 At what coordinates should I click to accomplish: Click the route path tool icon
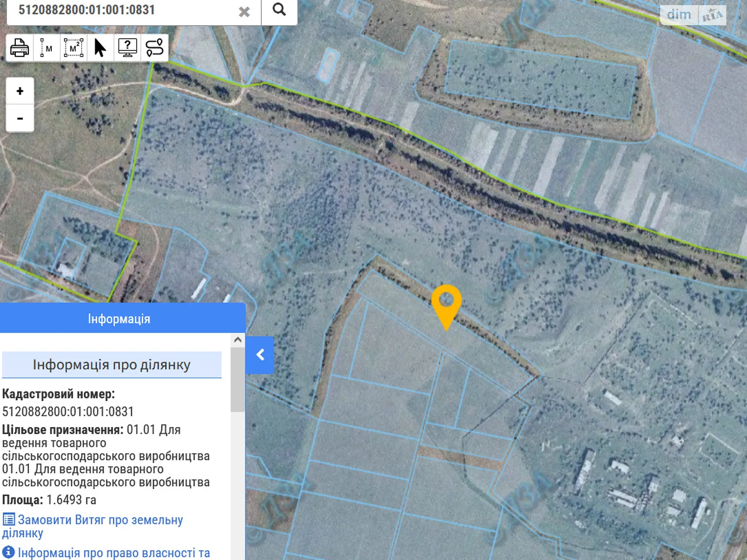point(155,48)
